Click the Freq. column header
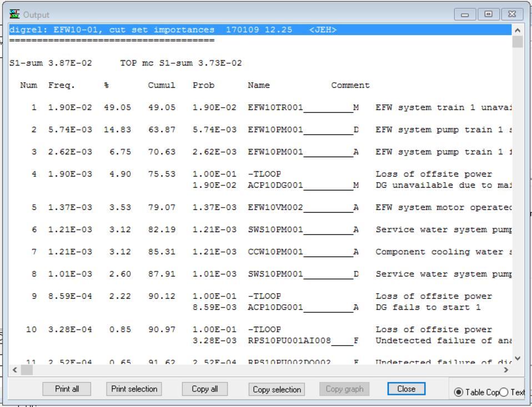 (x=62, y=85)
